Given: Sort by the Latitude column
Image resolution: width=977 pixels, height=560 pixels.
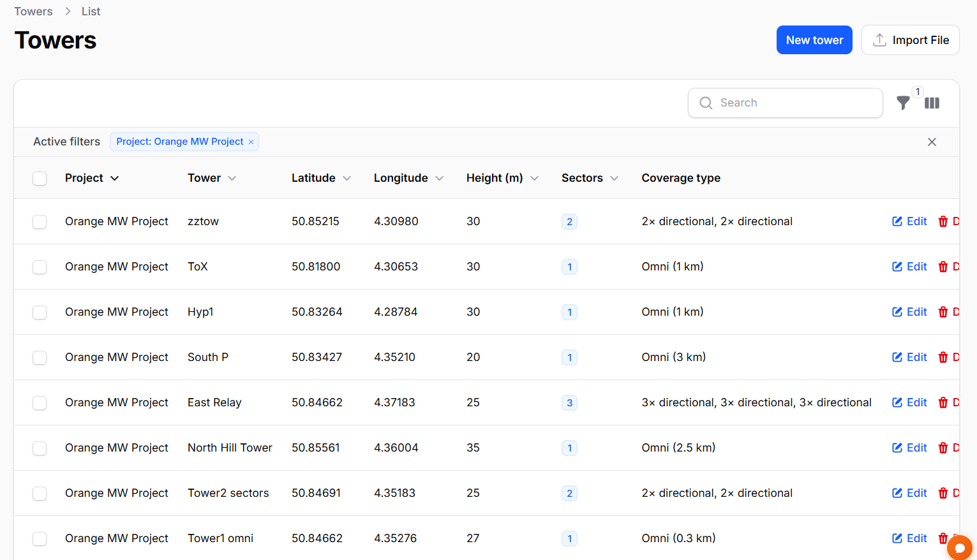Looking at the screenshot, I should coord(321,178).
